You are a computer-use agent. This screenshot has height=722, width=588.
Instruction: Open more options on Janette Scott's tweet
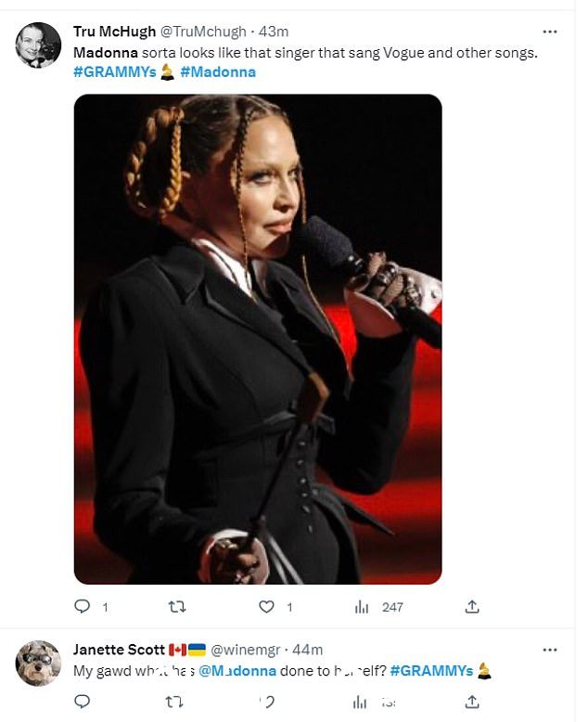(550, 650)
